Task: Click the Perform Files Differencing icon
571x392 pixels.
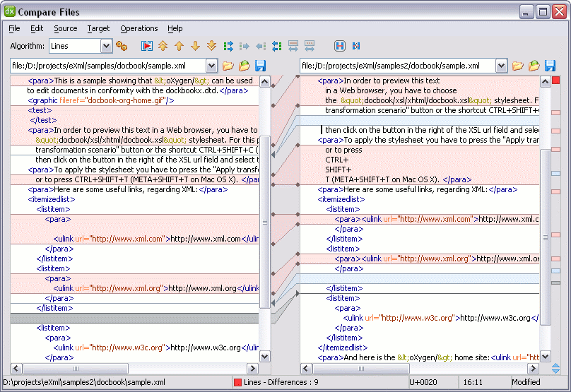Action: [x=147, y=46]
